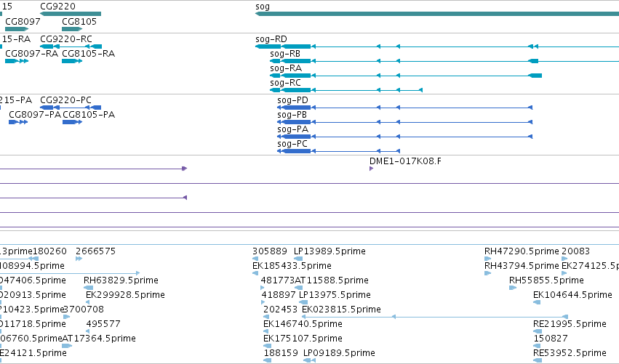Image resolution: width=619 pixels, height=364 pixels.
Task: Select the CG8105-PA protein label
Action: (x=89, y=115)
